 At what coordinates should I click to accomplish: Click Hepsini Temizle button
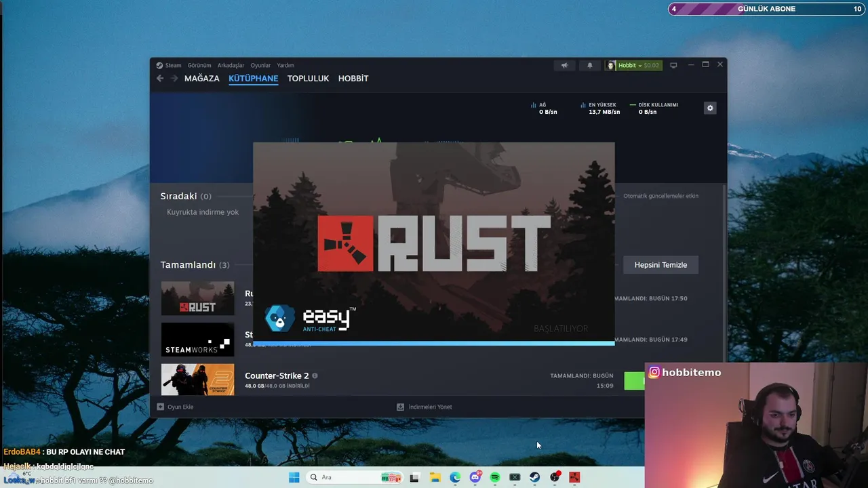660,265
